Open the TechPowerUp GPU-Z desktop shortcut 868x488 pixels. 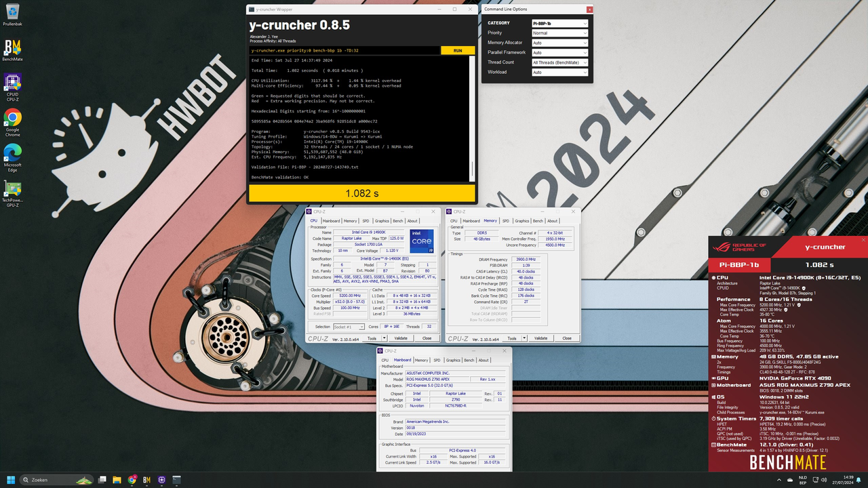pyautogui.click(x=12, y=194)
